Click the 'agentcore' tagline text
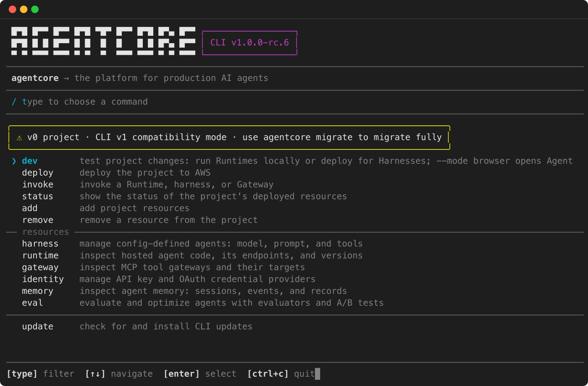Viewport: 588px width, 386px height. [35, 78]
